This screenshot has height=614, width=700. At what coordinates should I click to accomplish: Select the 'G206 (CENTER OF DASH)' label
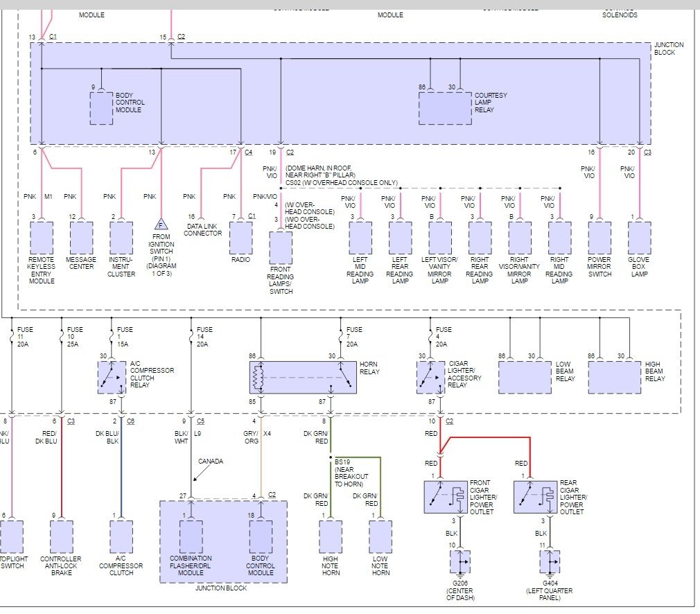pos(460,590)
